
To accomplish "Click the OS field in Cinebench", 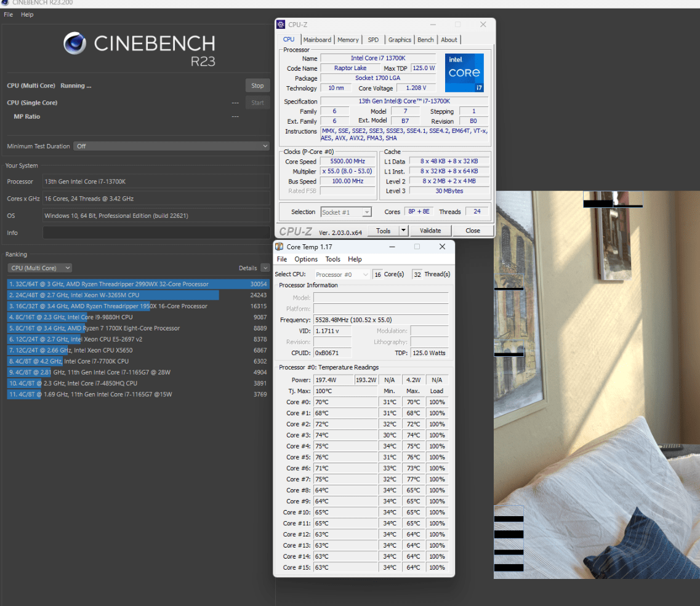I will tap(156, 215).
